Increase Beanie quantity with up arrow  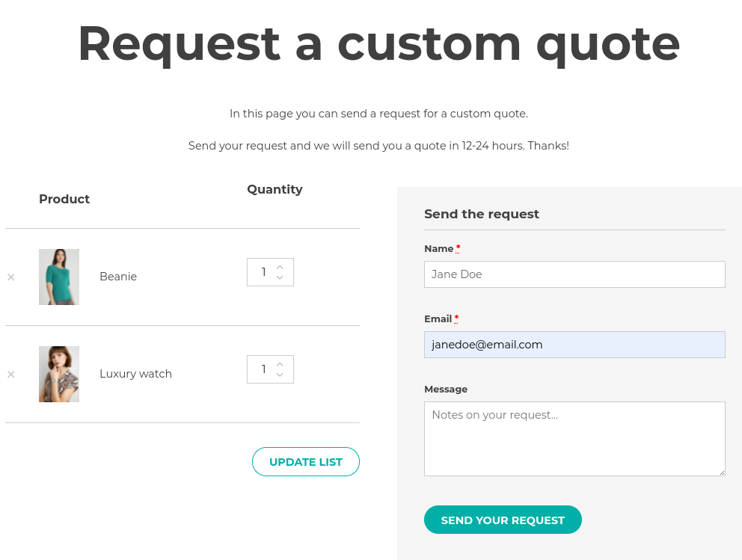click(280, 267)
